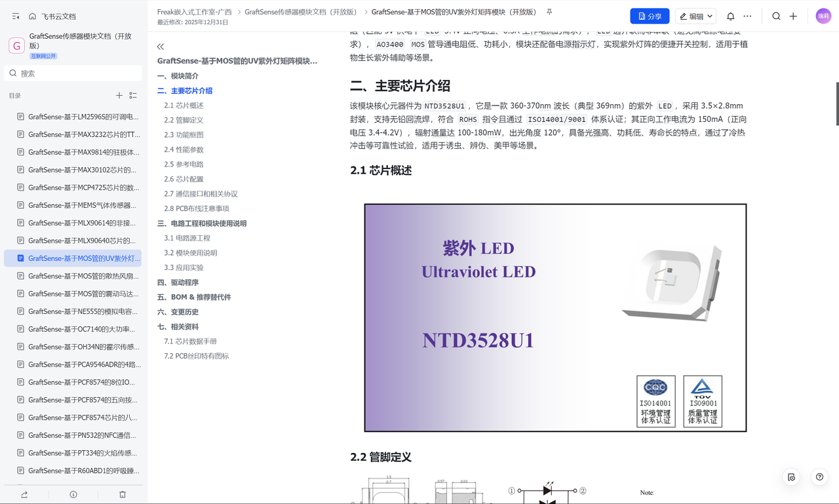The width and height of the screenshot is (839, 504).
Task: Toggle directory list expand settings
Action: pyautogui.click(x=133, y=96)
